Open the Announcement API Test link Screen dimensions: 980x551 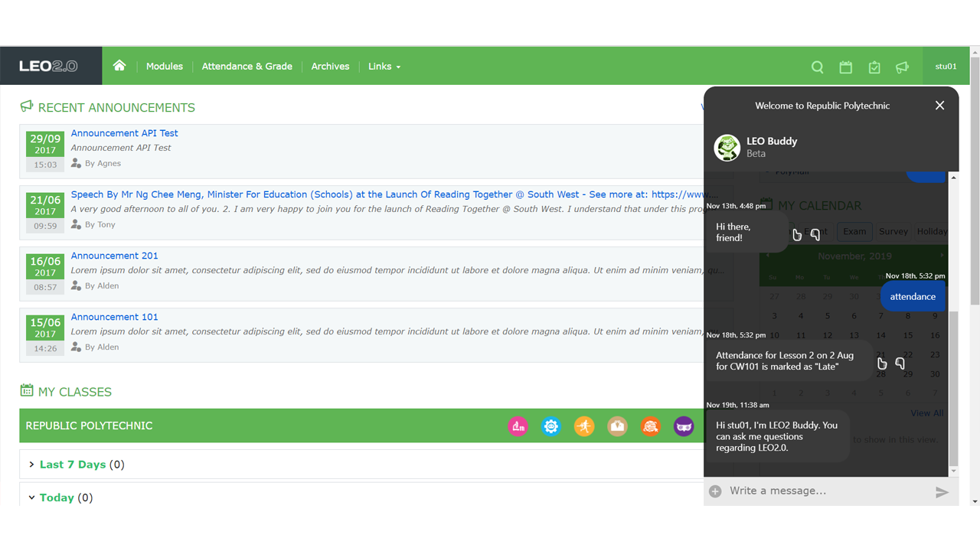coord(124,133)
